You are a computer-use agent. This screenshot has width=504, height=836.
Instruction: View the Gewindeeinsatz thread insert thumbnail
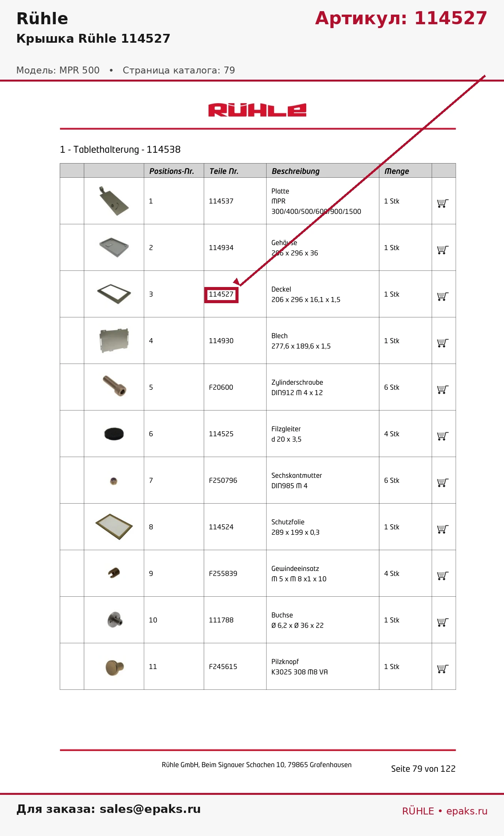[x=114, y=573]
